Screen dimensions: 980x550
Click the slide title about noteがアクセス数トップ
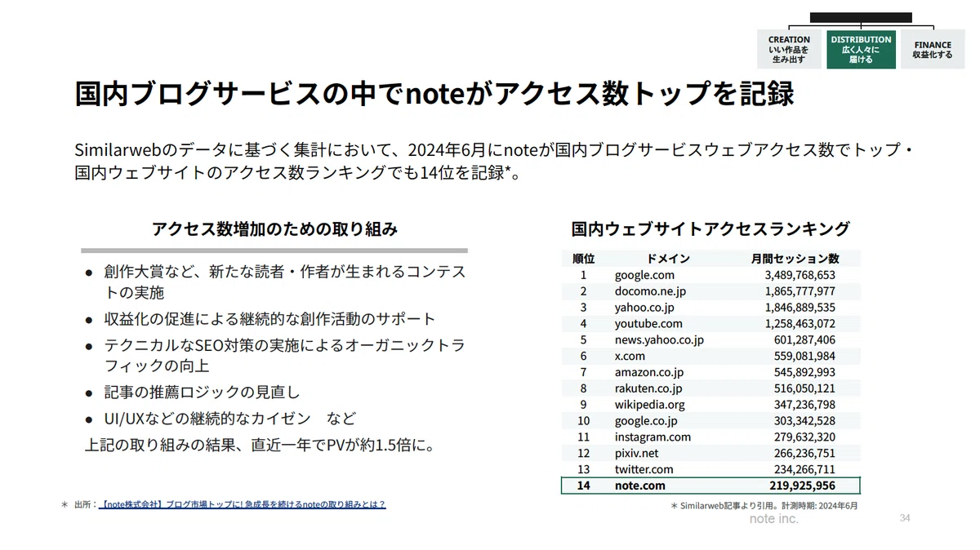pyautogui.click(x=434, y=94)
